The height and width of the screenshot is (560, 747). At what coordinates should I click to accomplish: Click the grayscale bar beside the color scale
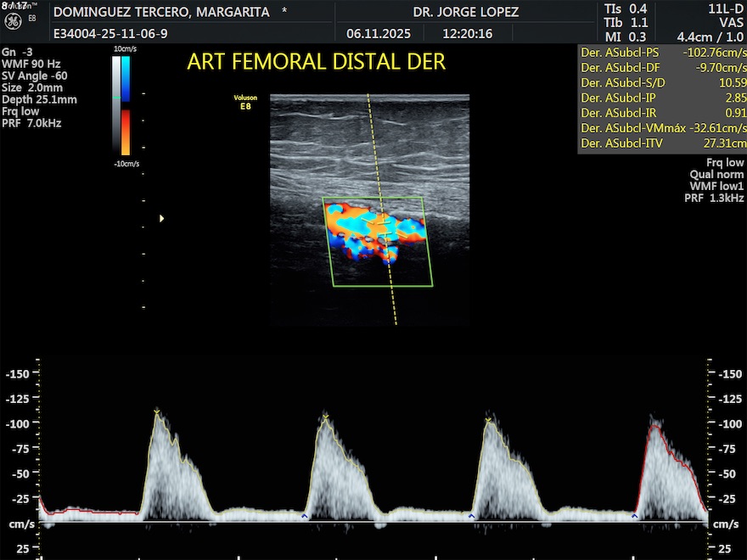pos(115,106)
